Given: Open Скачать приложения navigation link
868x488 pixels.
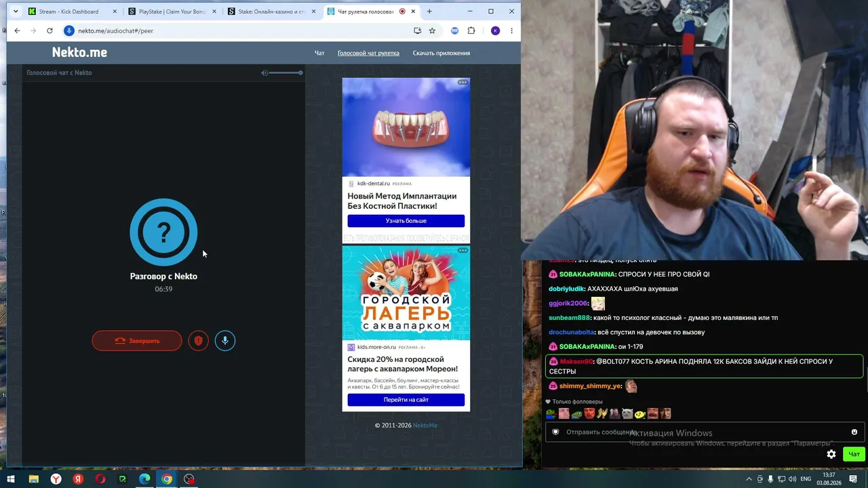Looking at the screenshot, I should coord(441,53).
